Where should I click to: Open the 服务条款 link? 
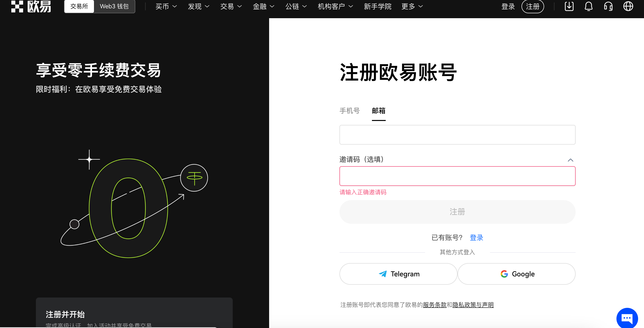434,305
